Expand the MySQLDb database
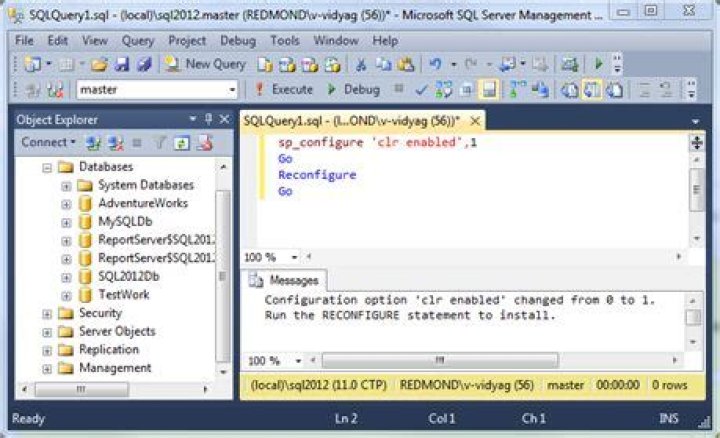Screen dimensions: 720x438 pyautogui.click(x=66, y=223)
